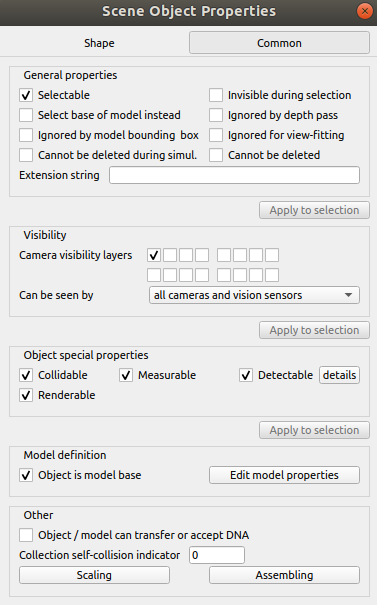Toggle the Renderable checkbox
The width and height of the screenshot is (377, 605).
(26, 395)
